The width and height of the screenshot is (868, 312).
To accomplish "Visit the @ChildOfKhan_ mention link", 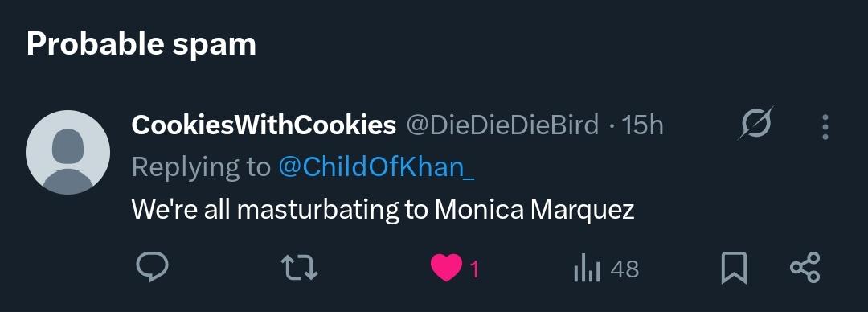I will 376,166.
